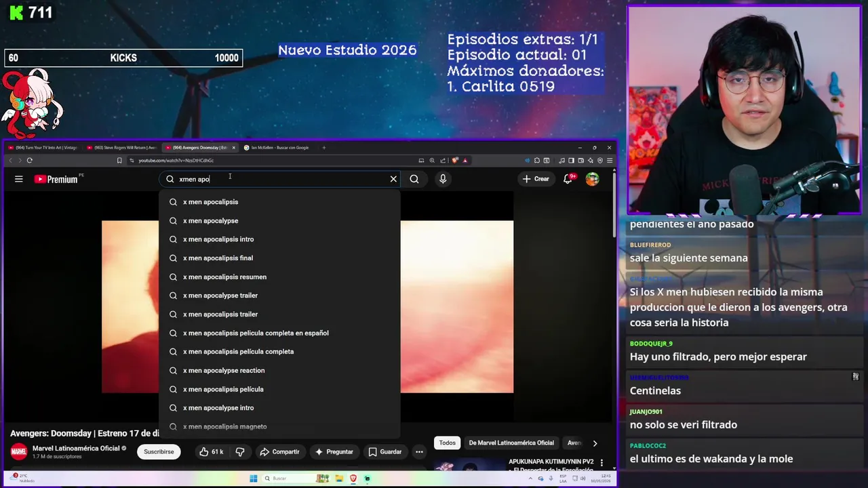Open Brave Shields lion icon
This screenshot has width=868, height=488.
coord(455,161)
